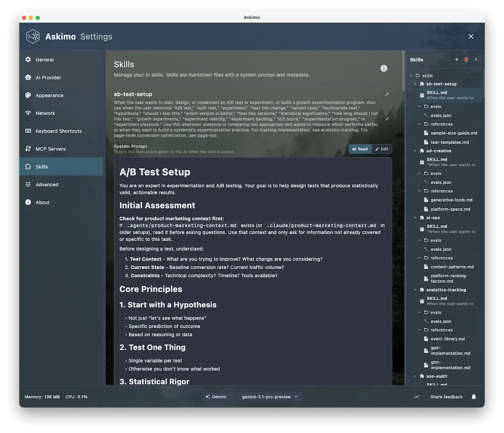Click the usage chart icon
Image resolution: width=504 pixels, height=433 pixels.
click(417, 397)
